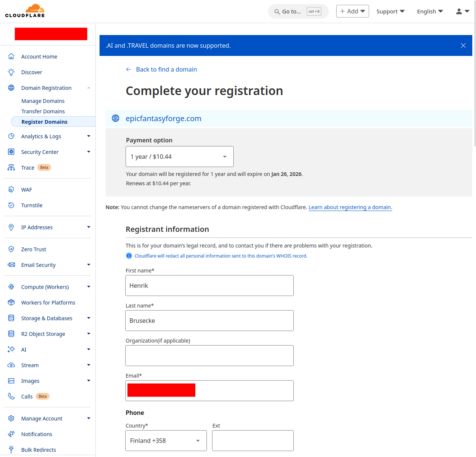Click into the Email field
This screenshot has height=457, width=476.
pos(209,391)
